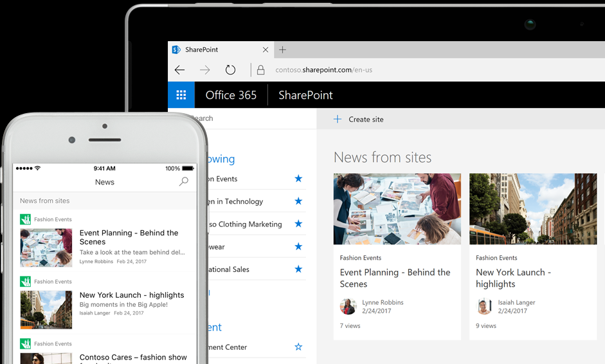The image size is (605, 364).
Task: Open Office 365 header link
Action: coord(231,95)
